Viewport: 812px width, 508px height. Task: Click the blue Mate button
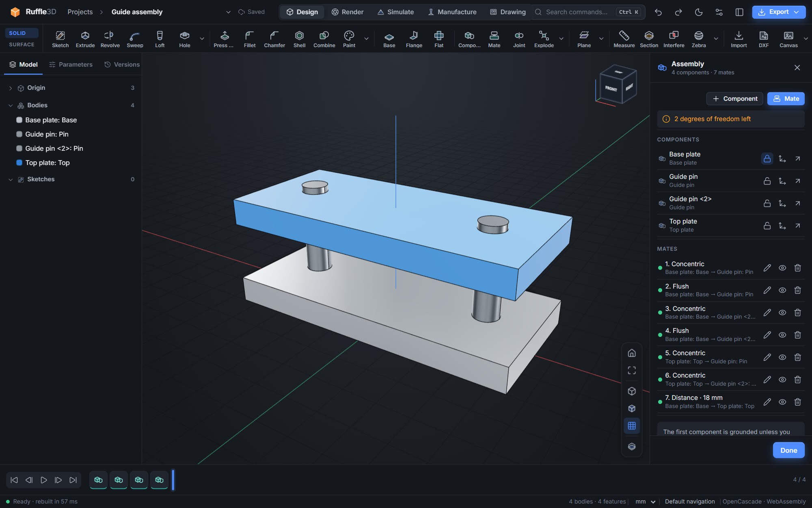(786, 99)
